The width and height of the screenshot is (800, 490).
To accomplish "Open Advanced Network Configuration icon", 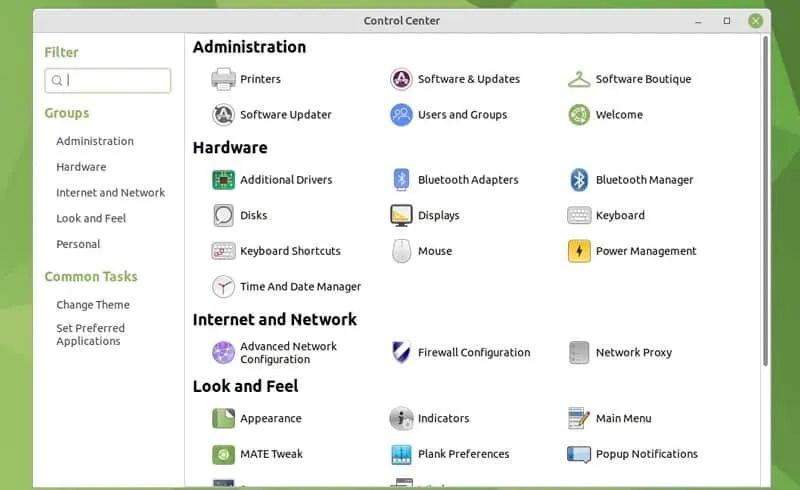I will pyautogui.click(x=223, y=353).
